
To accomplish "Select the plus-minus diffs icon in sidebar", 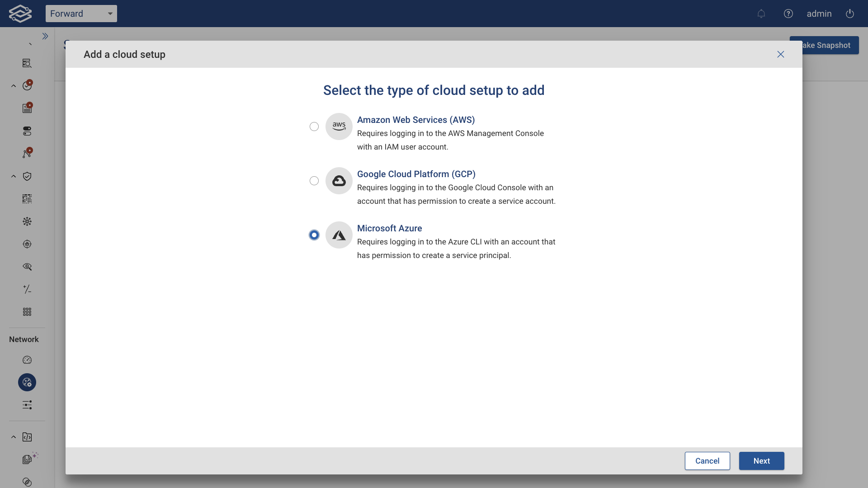I will point(27,289).
